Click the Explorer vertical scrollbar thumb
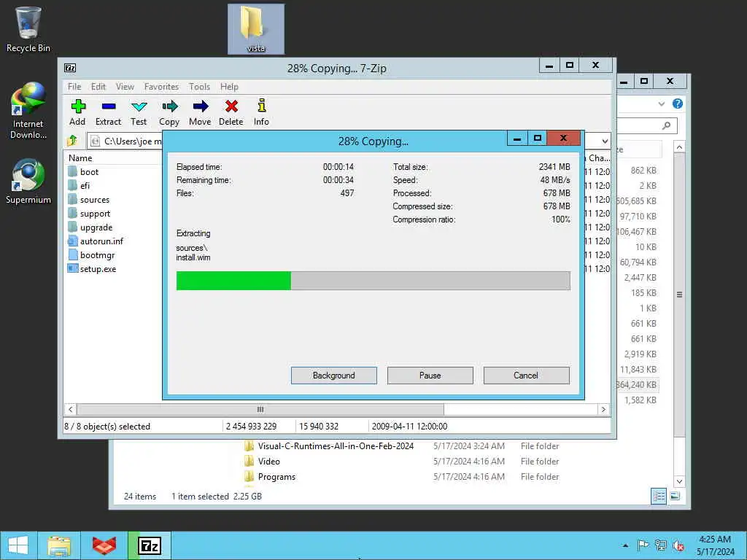 (679, 294)
